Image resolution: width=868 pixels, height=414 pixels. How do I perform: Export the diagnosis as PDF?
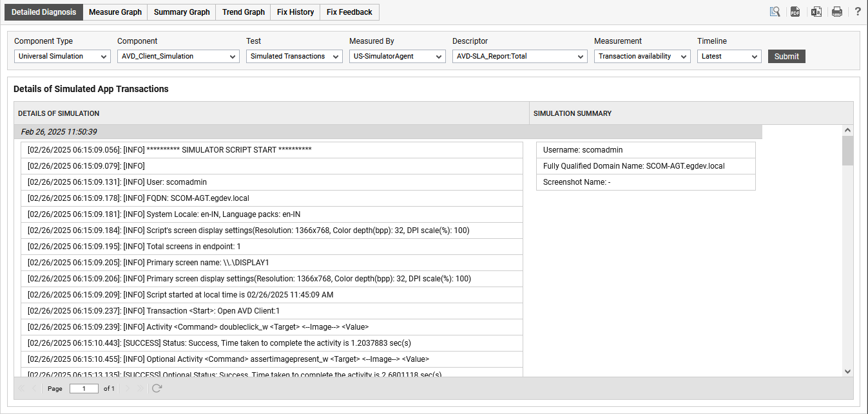pyautogui.click(x=795, y=12)
